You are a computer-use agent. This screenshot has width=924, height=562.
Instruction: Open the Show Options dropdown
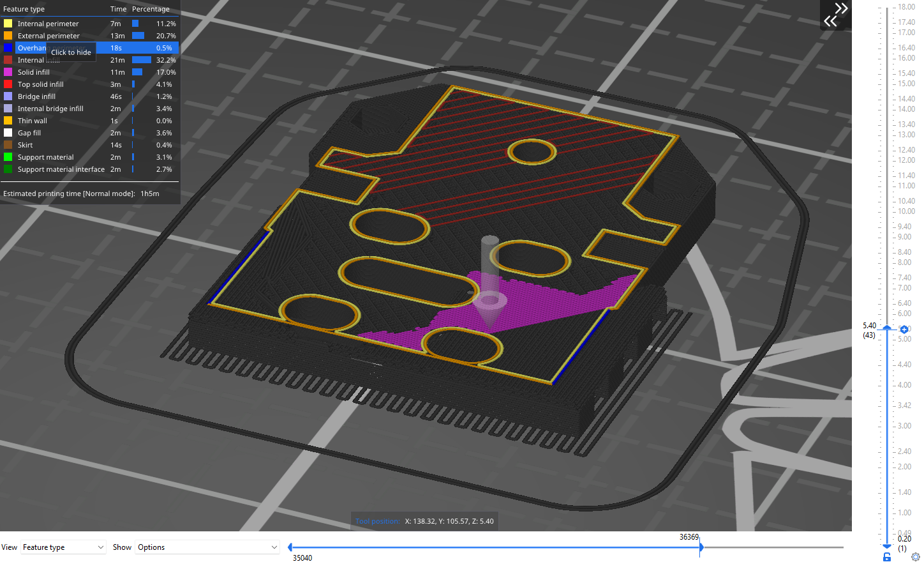207,547
